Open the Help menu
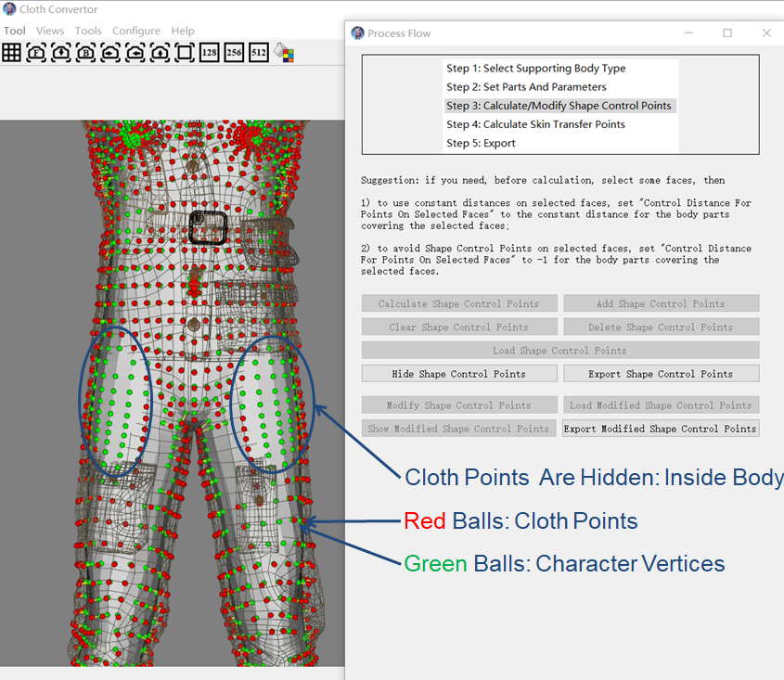This screenshot has width=784, height=680. coord(183,31)
